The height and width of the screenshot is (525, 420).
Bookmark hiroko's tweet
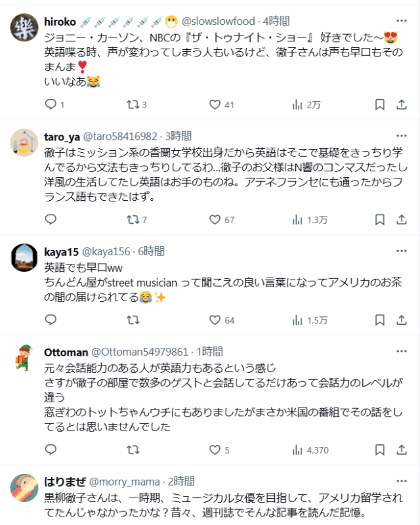[x=379, y=104]
